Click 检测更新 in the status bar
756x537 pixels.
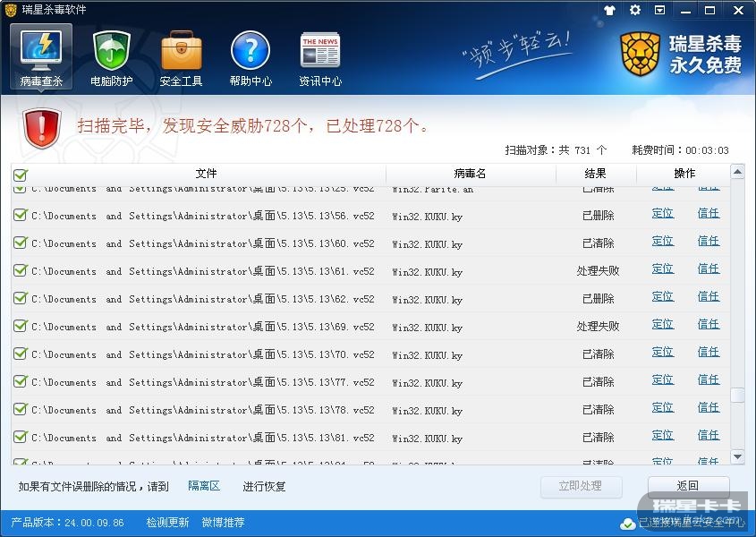[x=167, y=523]
